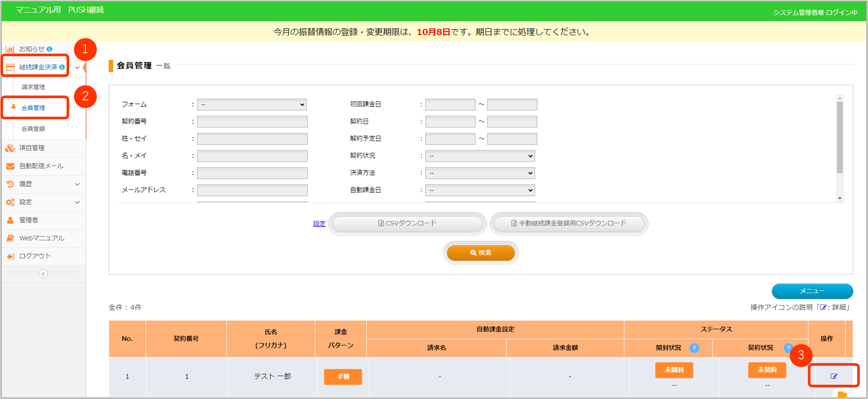Open 項目管理 from the sidebar
The image size is (868, 399).
pyautogui.click(x=32, y=148)
